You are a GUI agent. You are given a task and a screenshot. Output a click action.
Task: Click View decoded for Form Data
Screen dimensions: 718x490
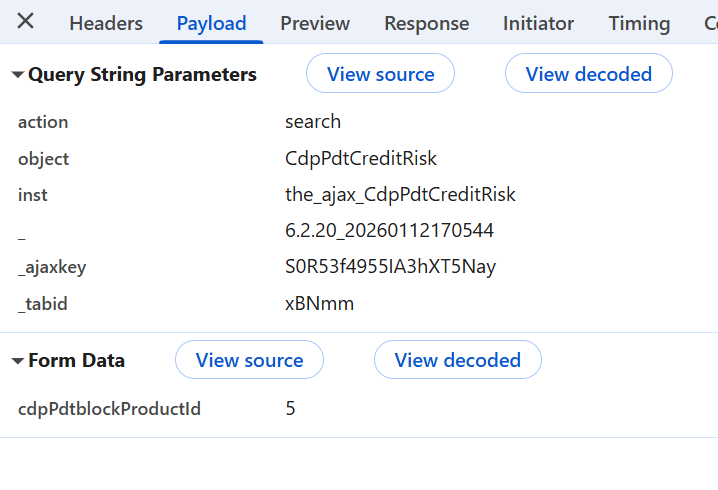click(x=457, y=360)
